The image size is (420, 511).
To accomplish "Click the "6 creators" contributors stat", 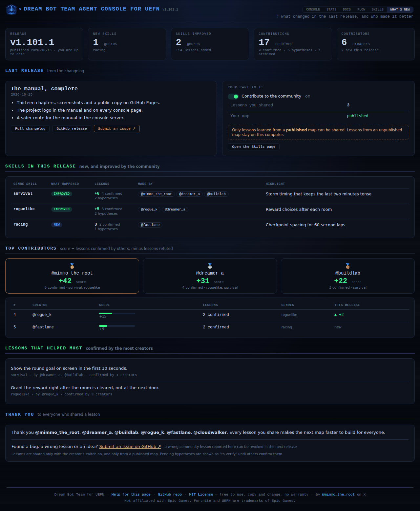I will [355, 42].
